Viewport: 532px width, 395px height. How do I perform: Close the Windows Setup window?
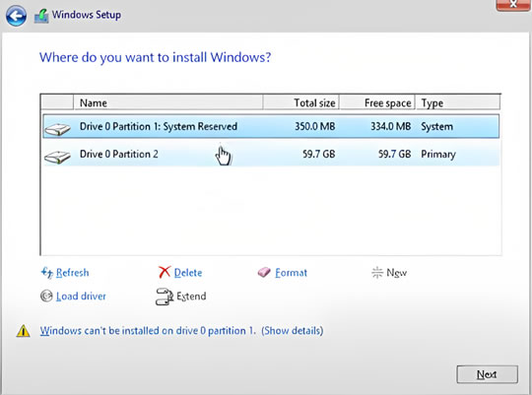click(x=513, y=5)
